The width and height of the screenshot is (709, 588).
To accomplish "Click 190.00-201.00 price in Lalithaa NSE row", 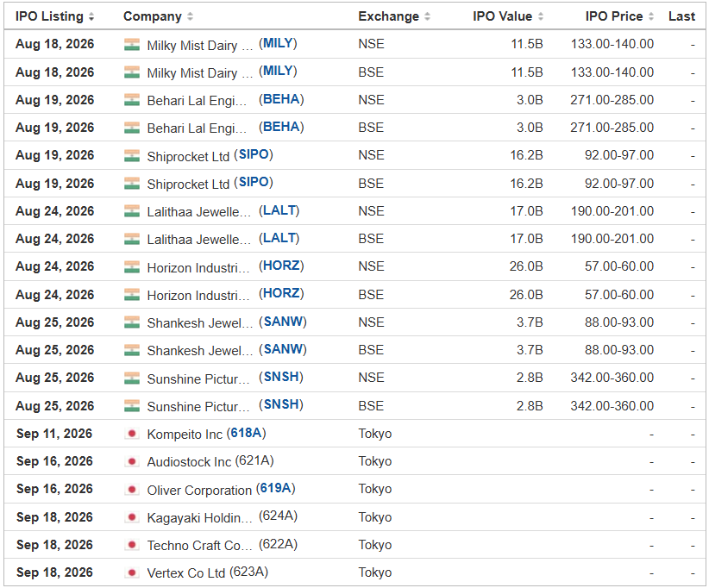I will tap(612, 211).
